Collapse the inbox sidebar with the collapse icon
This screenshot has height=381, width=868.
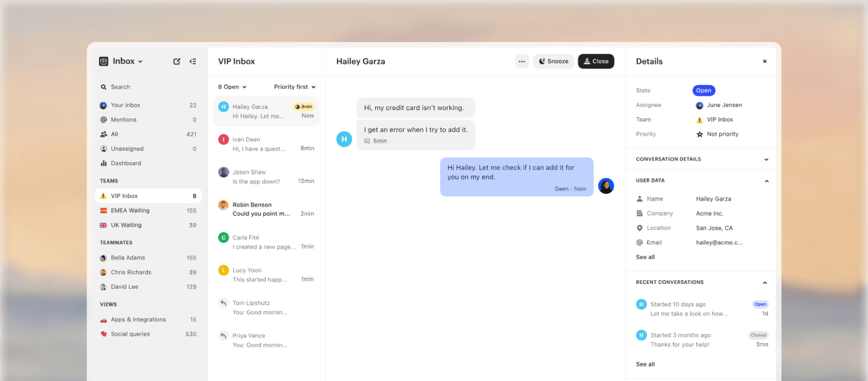[x=193, y=61]
